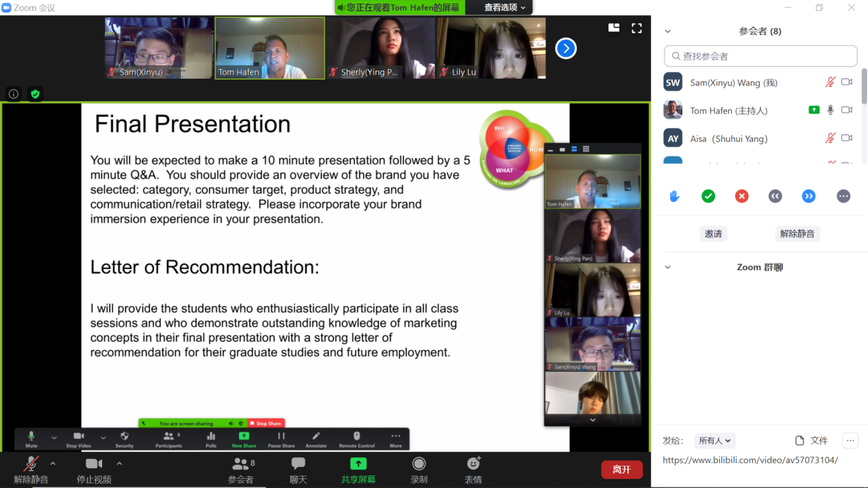Click the 查找参会者 search field
The height and width of the screenshot is (488, 868).
tap(760, 56)
